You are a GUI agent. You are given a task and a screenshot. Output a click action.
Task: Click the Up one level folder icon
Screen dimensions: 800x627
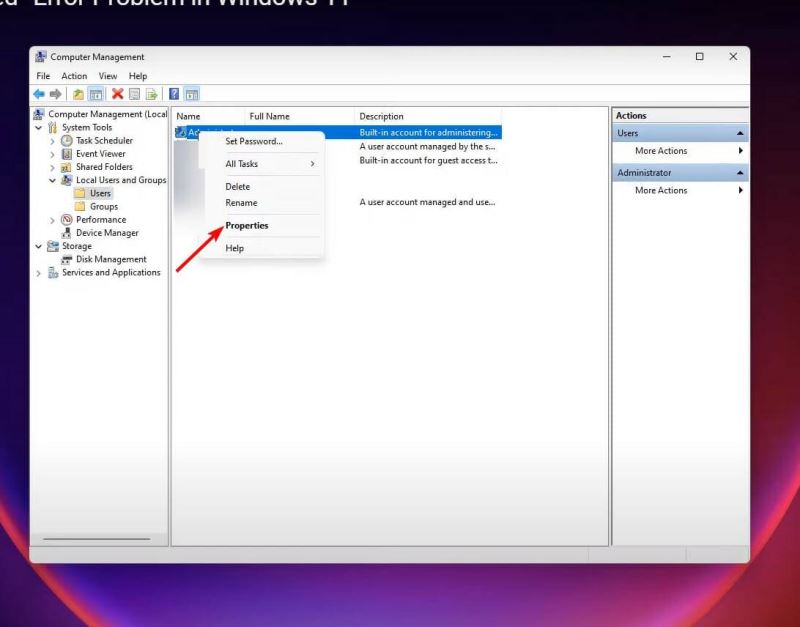78,94
